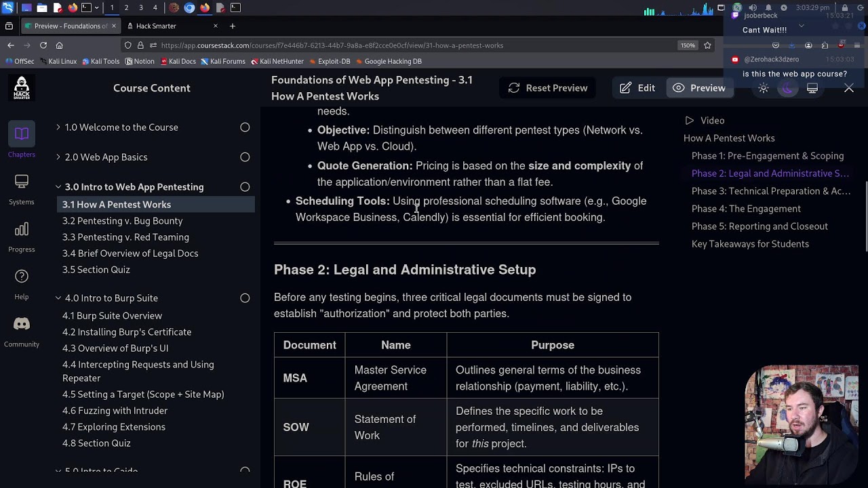
Task: Switch to workspace 2
Action: click(126, 7)
